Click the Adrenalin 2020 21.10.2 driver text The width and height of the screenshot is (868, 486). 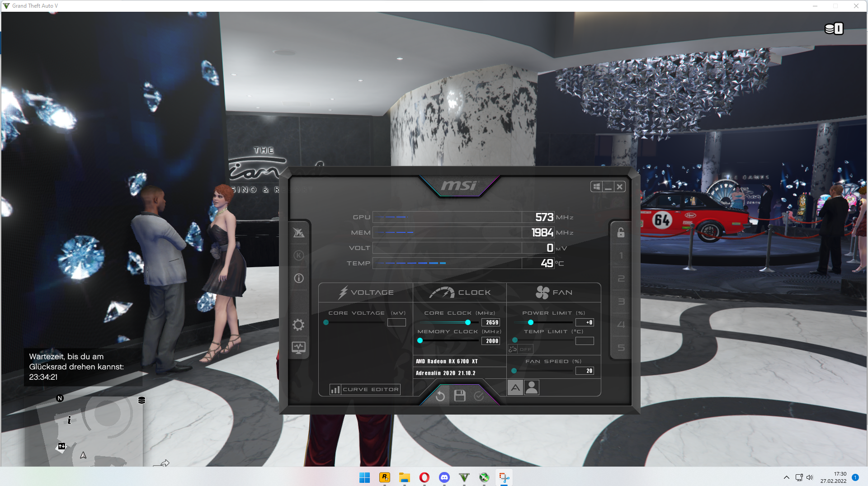[x=446, y=373]
